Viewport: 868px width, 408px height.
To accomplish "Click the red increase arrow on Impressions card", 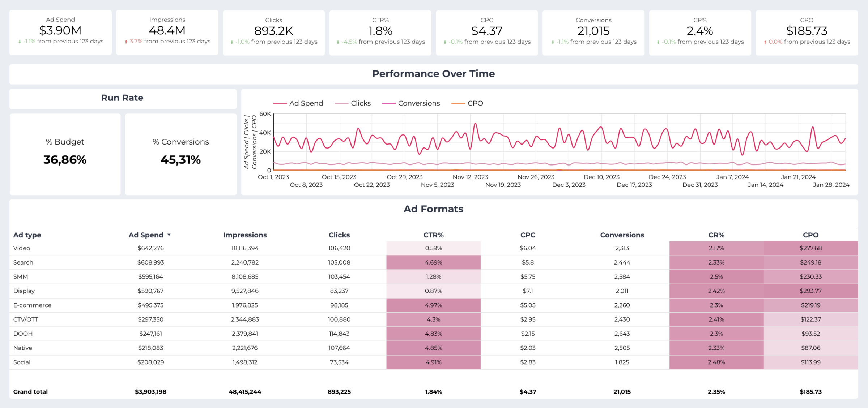I will 126,42.
